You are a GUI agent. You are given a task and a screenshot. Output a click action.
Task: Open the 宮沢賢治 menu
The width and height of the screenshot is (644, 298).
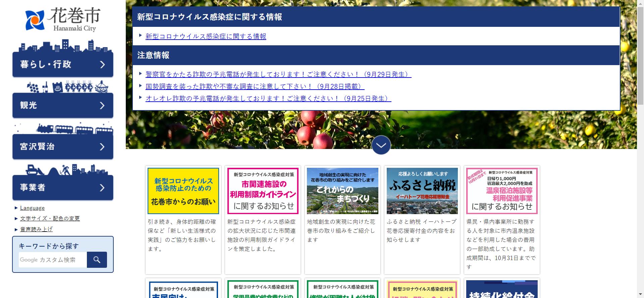[x=63, y=147]
